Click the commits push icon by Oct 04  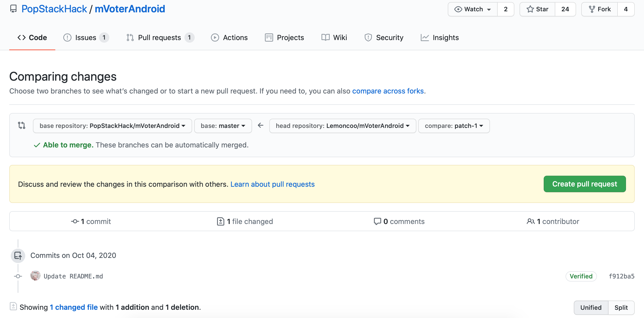pos(18,256)
